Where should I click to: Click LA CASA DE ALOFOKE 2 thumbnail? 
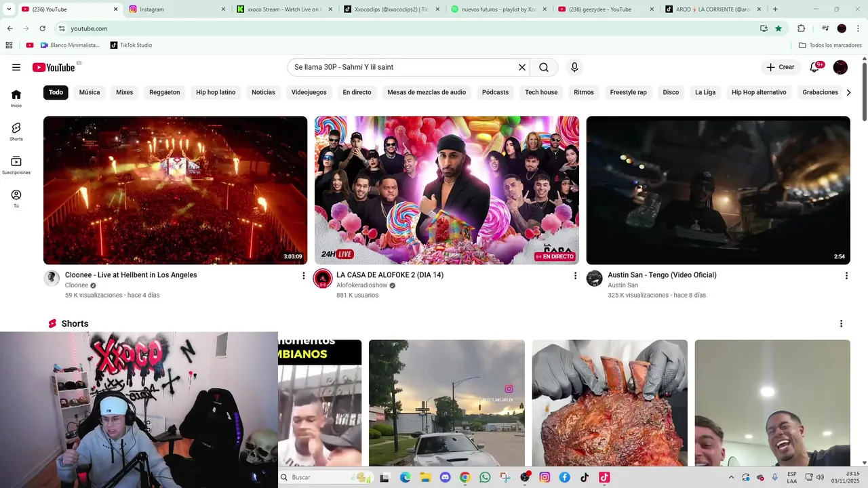point(447,190)
